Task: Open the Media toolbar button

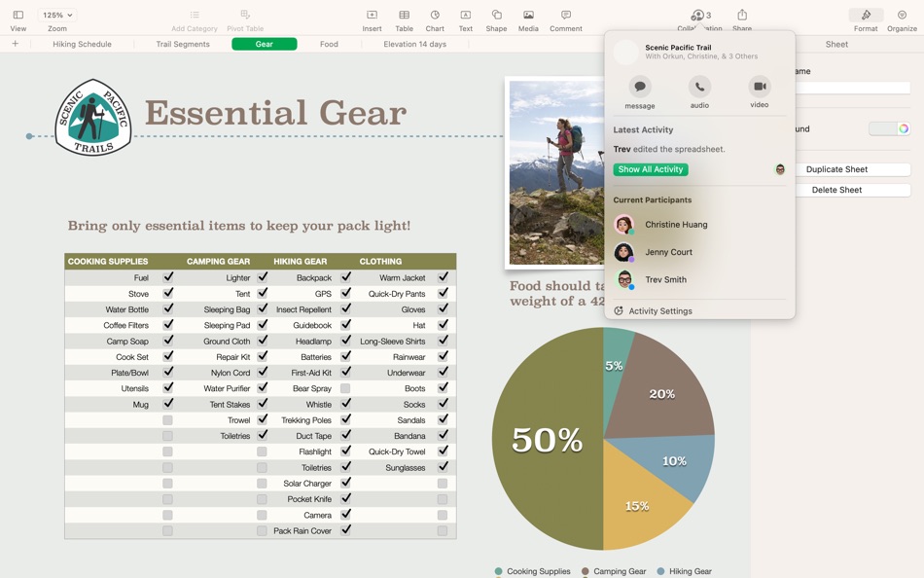Action: pos(528,20)
